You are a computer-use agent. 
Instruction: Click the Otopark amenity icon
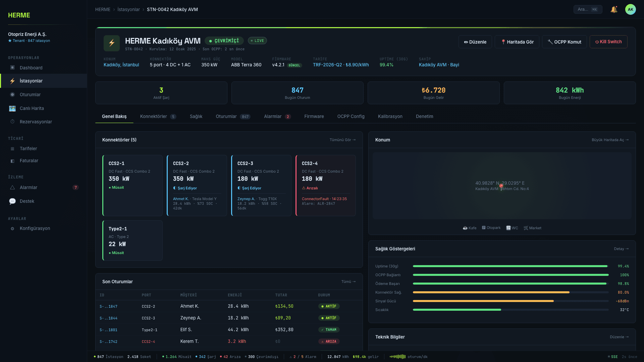click(x=484, y=228)
